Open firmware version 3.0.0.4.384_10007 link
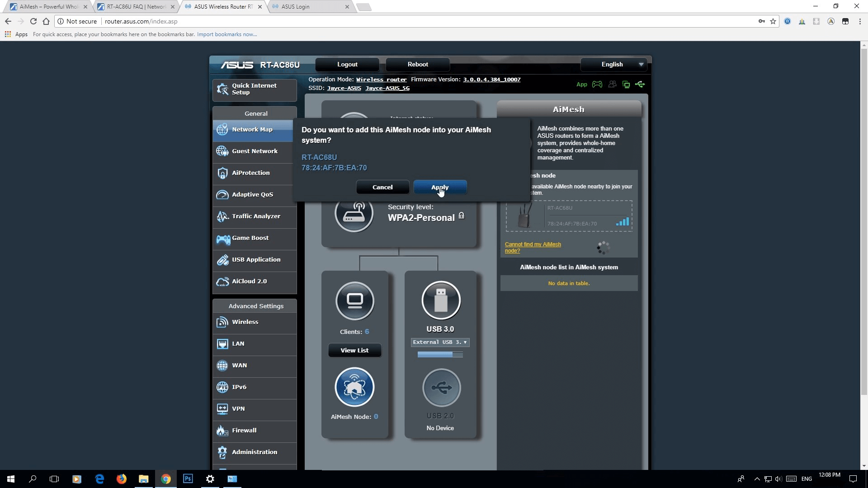Image resolution: width=868 pixels, height=488 pixels. (491, 80)
